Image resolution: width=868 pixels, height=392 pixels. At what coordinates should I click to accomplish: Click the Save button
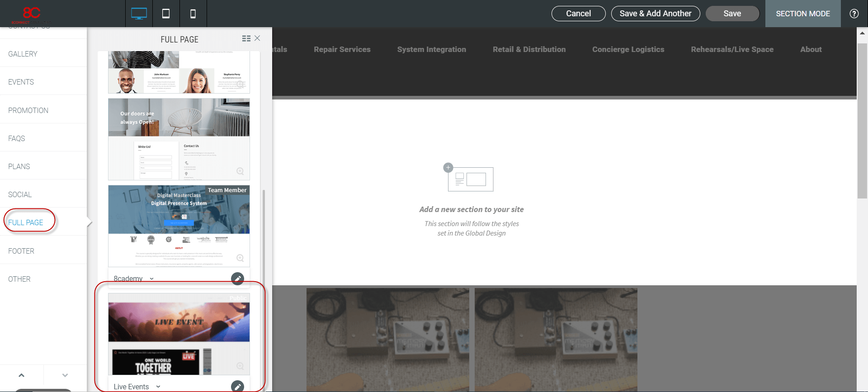[732, 14]
